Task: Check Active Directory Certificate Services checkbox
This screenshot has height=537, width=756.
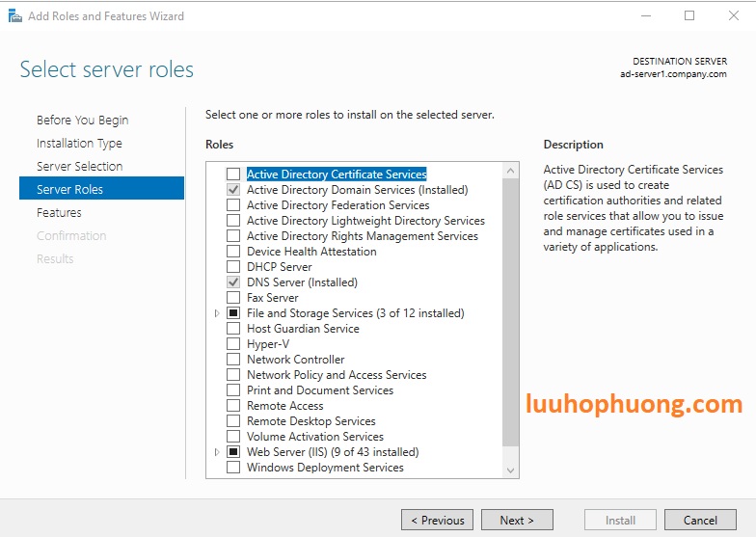Action: click(x=233, y=175)
